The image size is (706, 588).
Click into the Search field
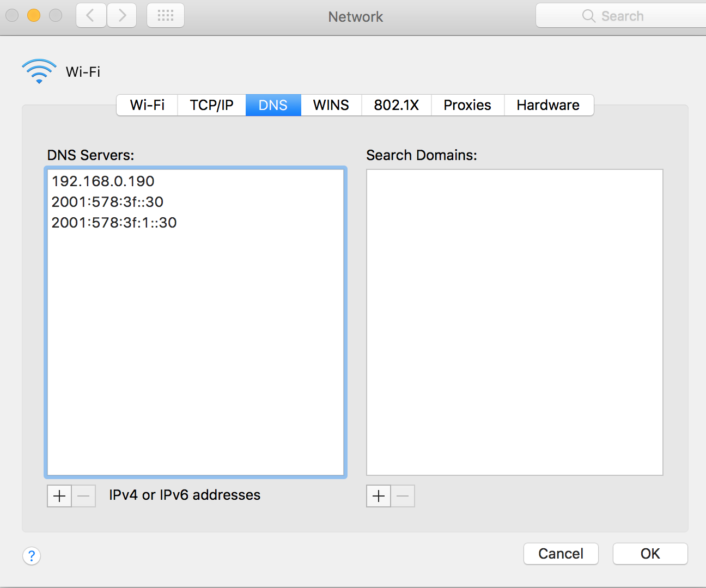621,16
